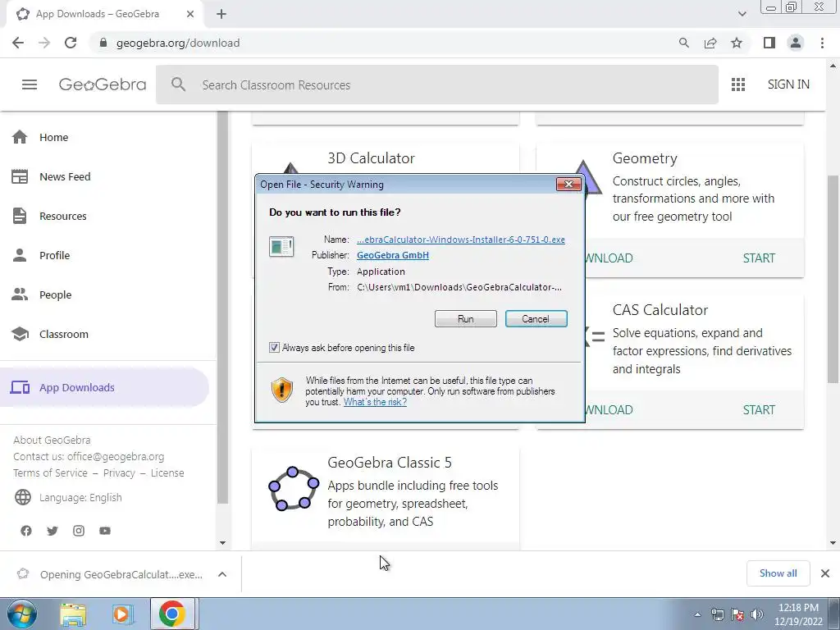The height and width of the screenshot is (630, 840).
Task: Click the volume speaker tray icon
Action: [756, 614]
